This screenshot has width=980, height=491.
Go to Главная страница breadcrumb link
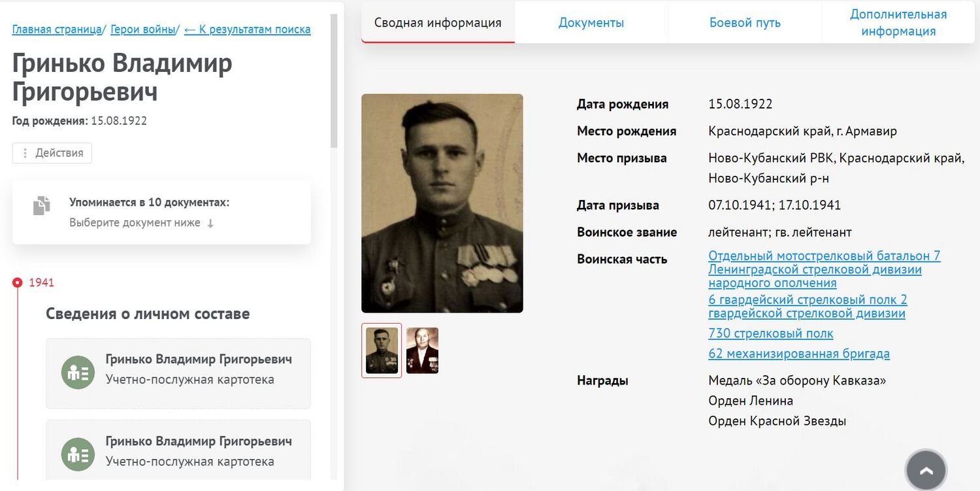tap(57, 29)
